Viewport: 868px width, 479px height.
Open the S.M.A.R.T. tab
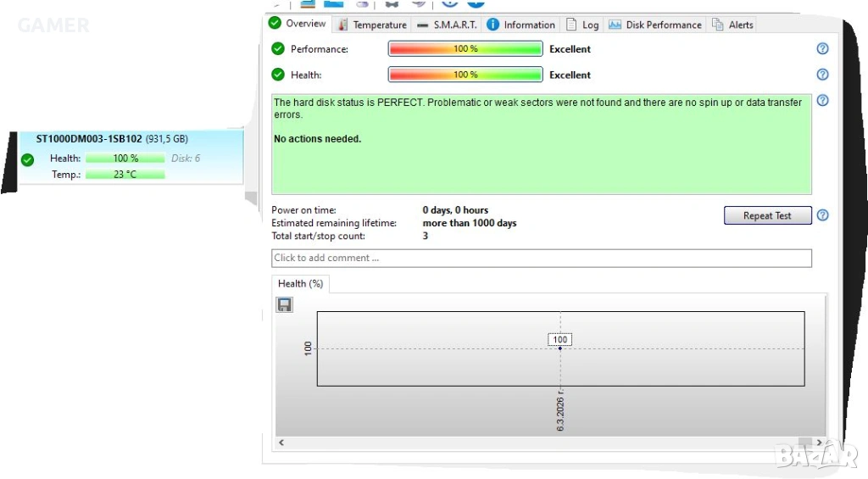[447, 25]
